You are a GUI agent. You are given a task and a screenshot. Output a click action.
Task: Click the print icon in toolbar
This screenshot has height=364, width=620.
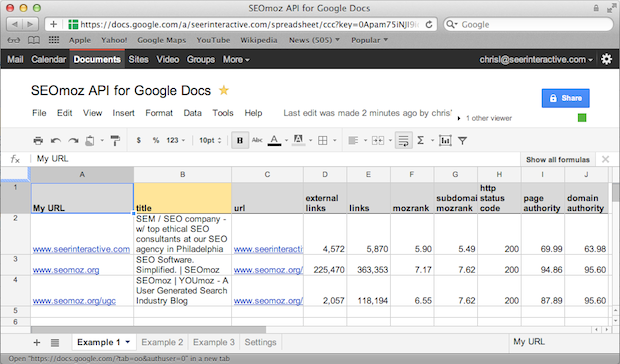pos(38,140)
